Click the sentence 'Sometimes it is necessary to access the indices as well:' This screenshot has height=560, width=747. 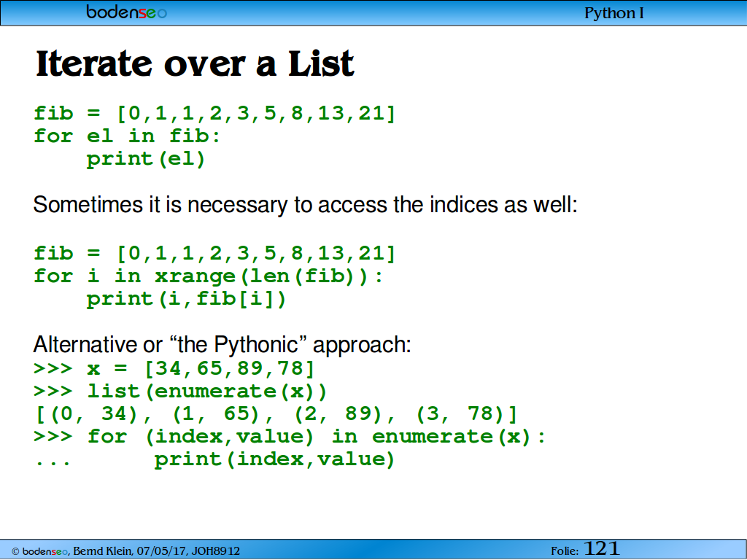click(x=306, y=205)
